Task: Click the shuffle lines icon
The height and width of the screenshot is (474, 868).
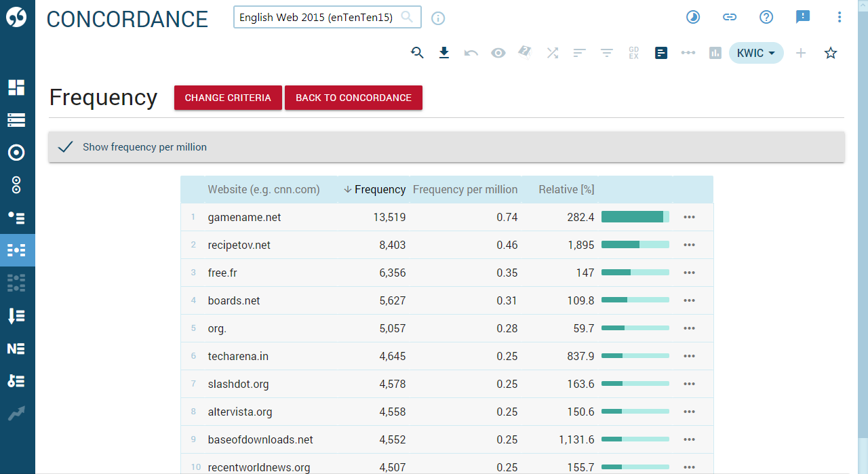Action: 553,53
